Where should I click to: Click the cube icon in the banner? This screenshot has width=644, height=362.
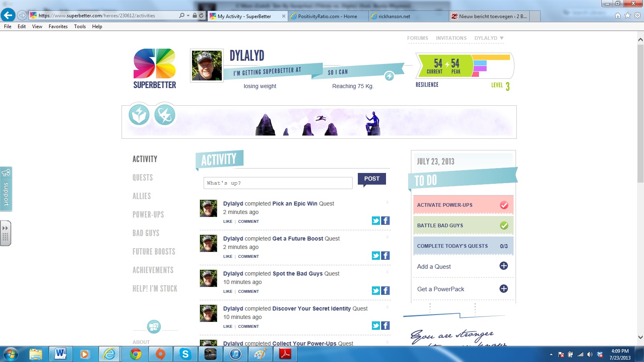139,115
